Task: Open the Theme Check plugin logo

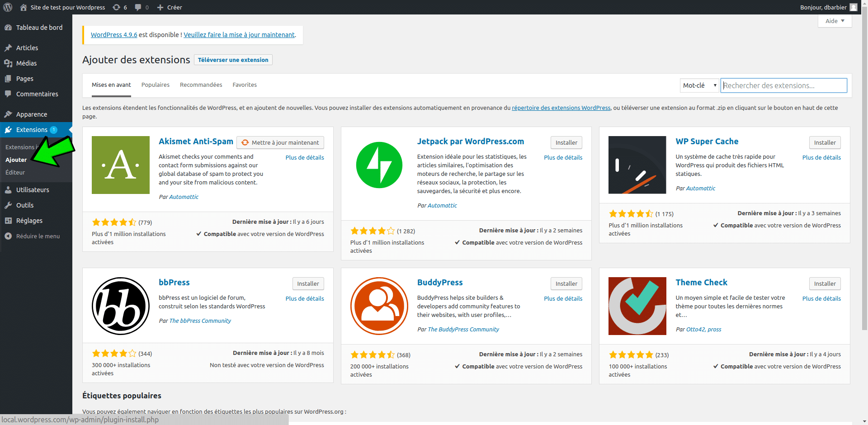Action: 637,306
